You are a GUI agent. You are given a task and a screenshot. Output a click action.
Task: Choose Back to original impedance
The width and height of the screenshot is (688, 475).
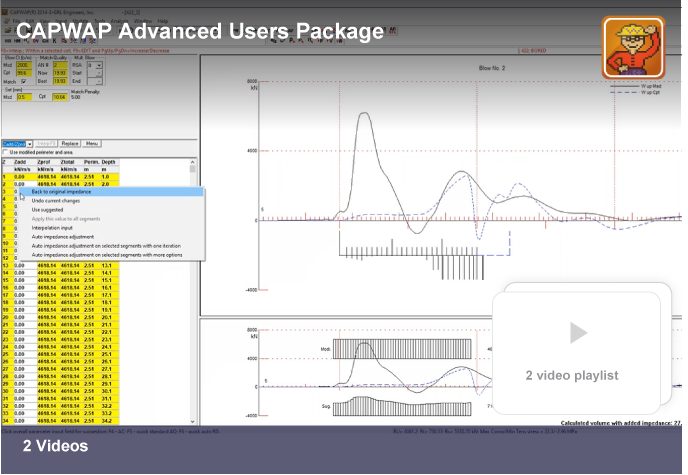111,192
